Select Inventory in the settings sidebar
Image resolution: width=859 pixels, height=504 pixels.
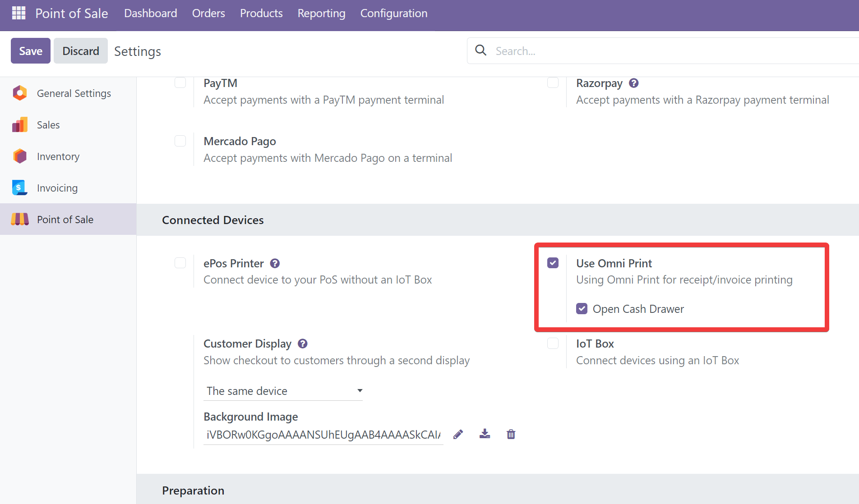pyautogui.click(x=58, y=156)
